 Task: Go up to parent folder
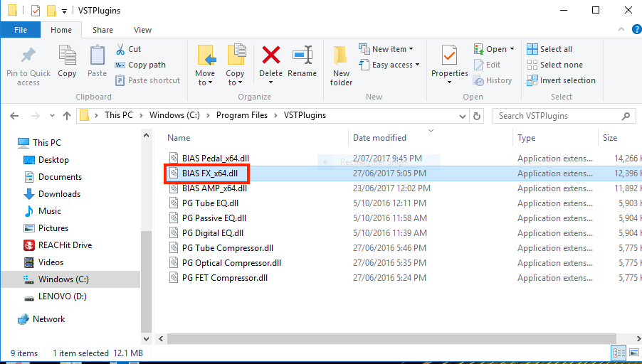click(67, 116)
